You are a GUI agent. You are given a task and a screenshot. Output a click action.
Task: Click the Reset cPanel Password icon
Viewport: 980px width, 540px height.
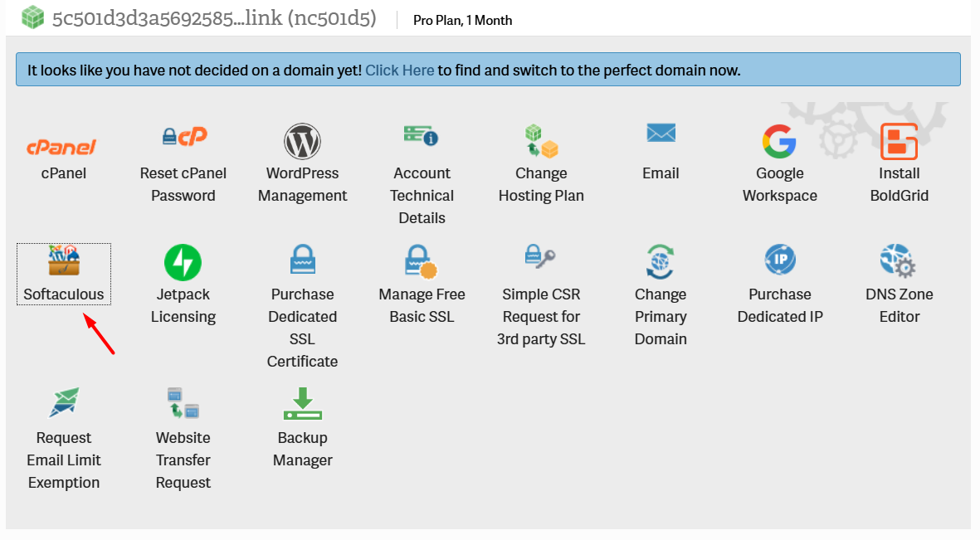pos(183,136)
